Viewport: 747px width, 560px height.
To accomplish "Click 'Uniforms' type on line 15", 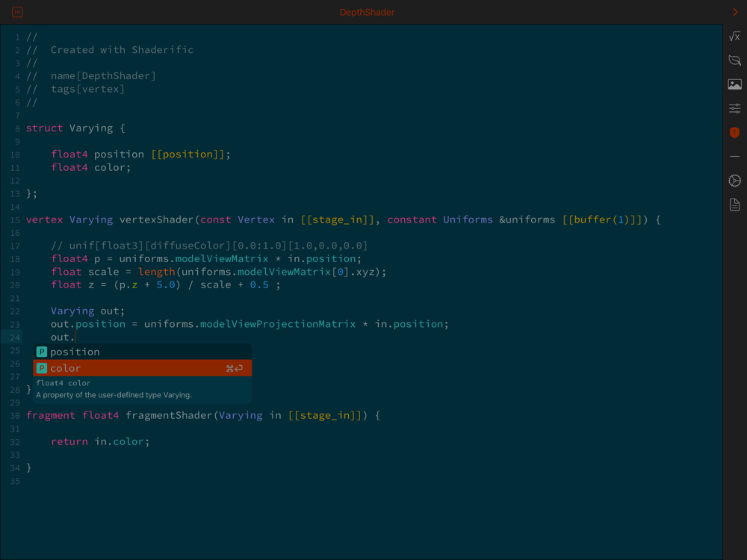I will coord(468,220).
